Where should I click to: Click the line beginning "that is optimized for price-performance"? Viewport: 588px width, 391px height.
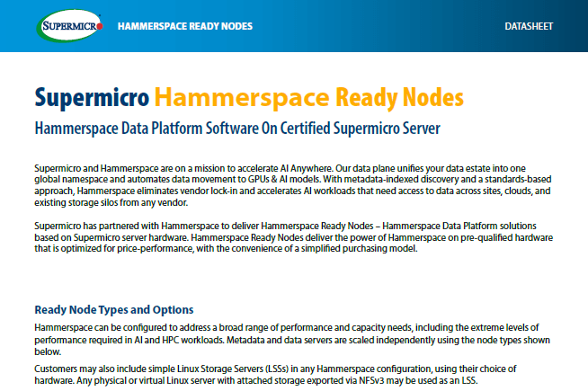pos(226,249)
